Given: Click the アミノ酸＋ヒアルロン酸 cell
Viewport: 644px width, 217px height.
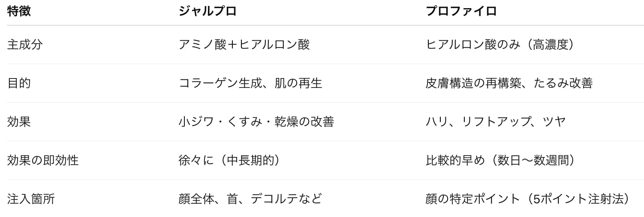Looking at the screenshot, I should pos(244,45).
